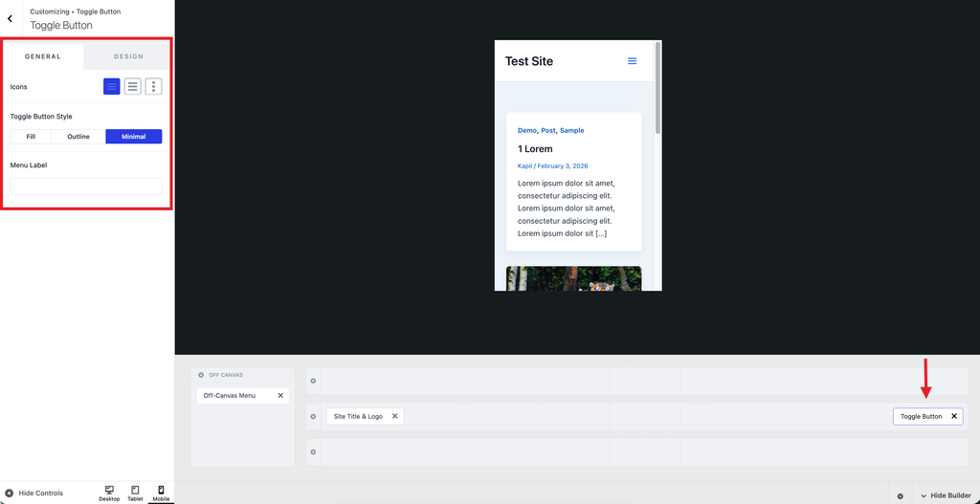Open top header row settings gear
The width and height of the screenshot is (980, 504).
click(x=314, y=381)
